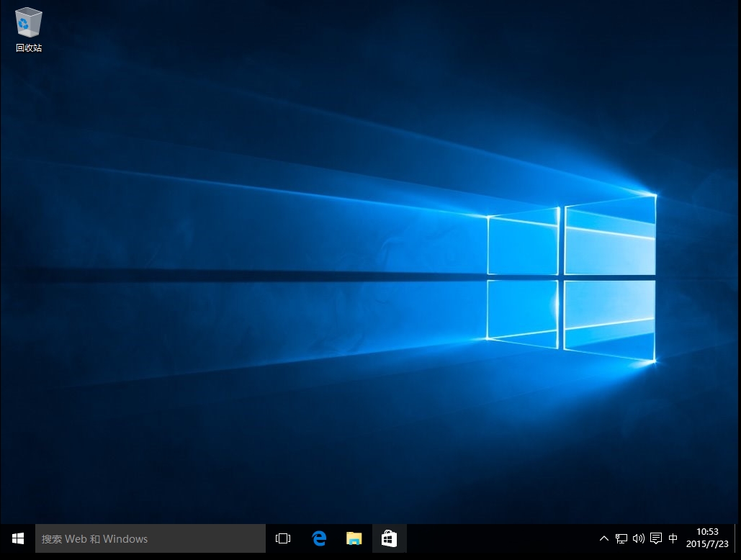Open the Windows Store taskbar icon
The image size is (741, 560).
pos(389,538)
